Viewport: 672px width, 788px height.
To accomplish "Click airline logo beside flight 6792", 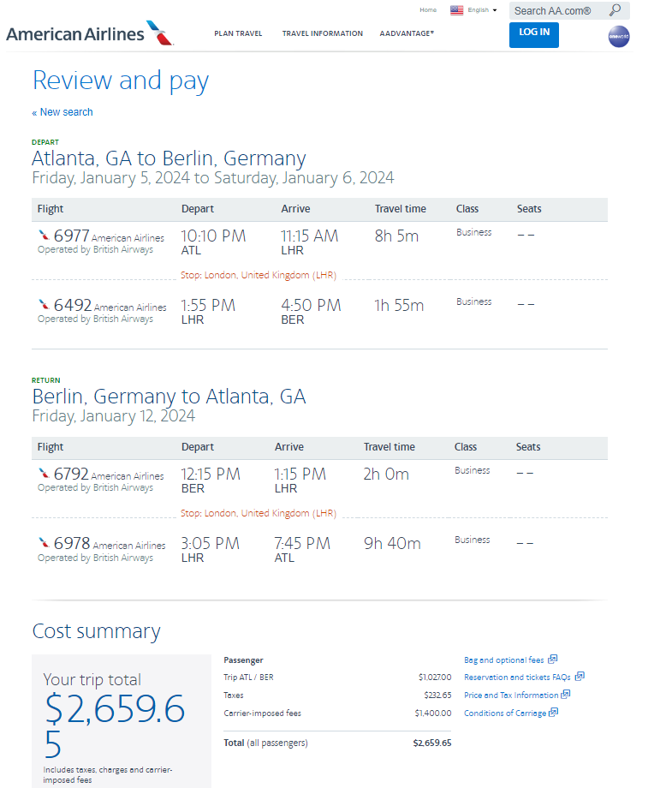I will pos(44,473).
